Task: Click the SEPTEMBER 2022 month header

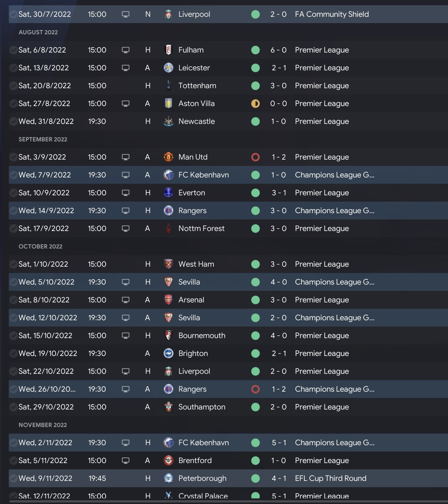Action: [x=43, y=139]
